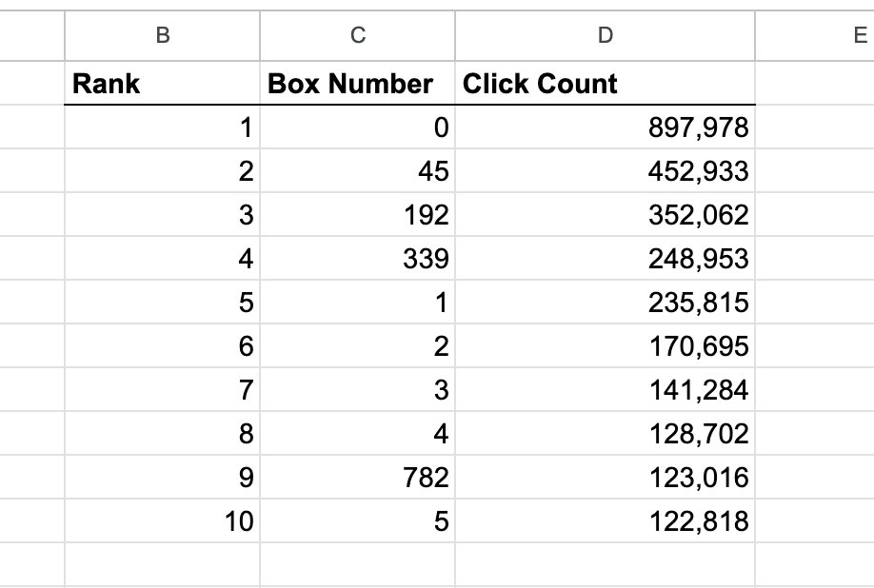
Task: Select Click Count cell 897,978
Action: coord(605,127)
